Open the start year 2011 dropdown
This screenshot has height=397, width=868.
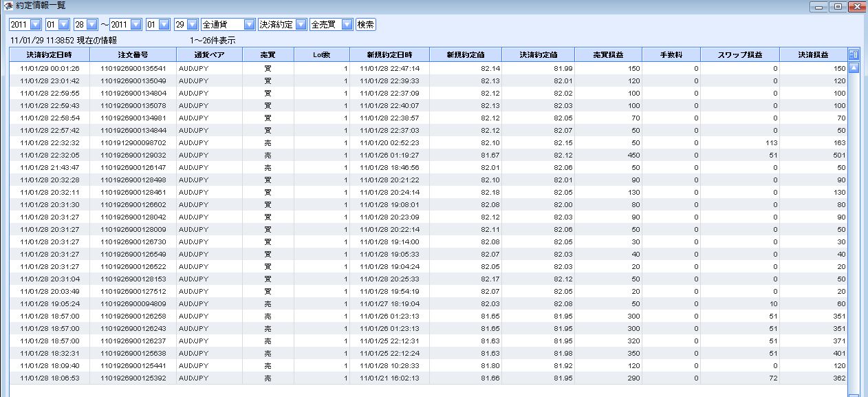pos(35,24)
